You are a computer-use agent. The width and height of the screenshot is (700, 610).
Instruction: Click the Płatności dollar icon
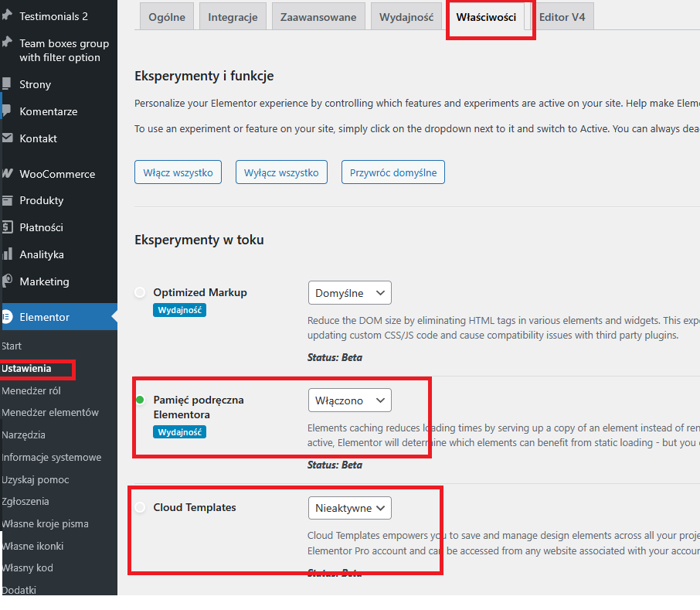[7, 227]
